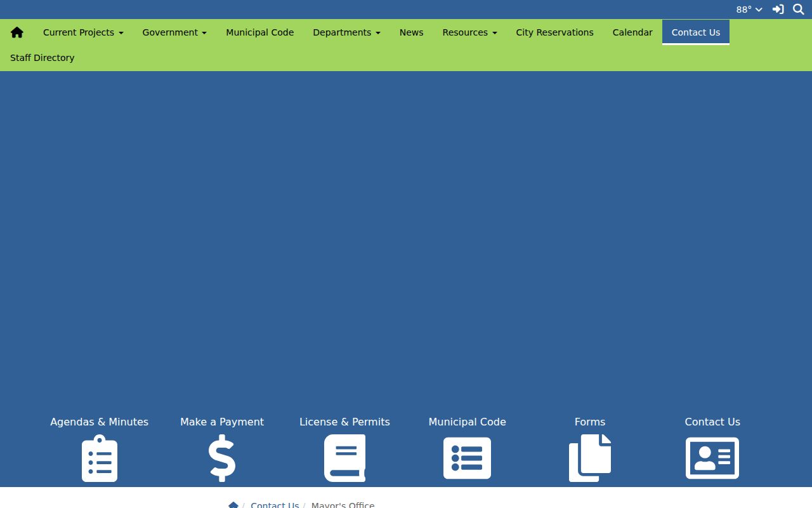This screenshot has height=508, width=812.
Task: Click the Make a Payment text link
Action: [222, 422]
